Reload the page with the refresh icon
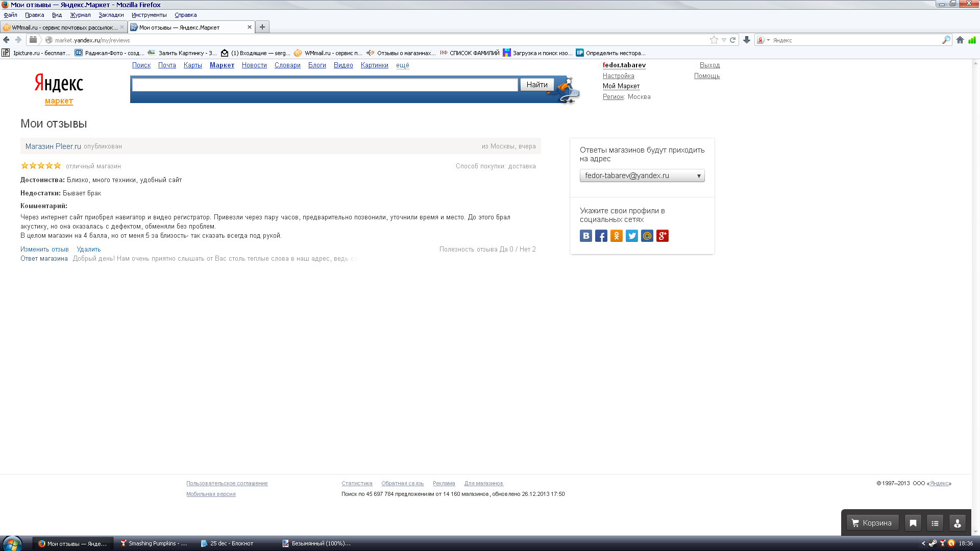980x551 pixels. [733, 40]
